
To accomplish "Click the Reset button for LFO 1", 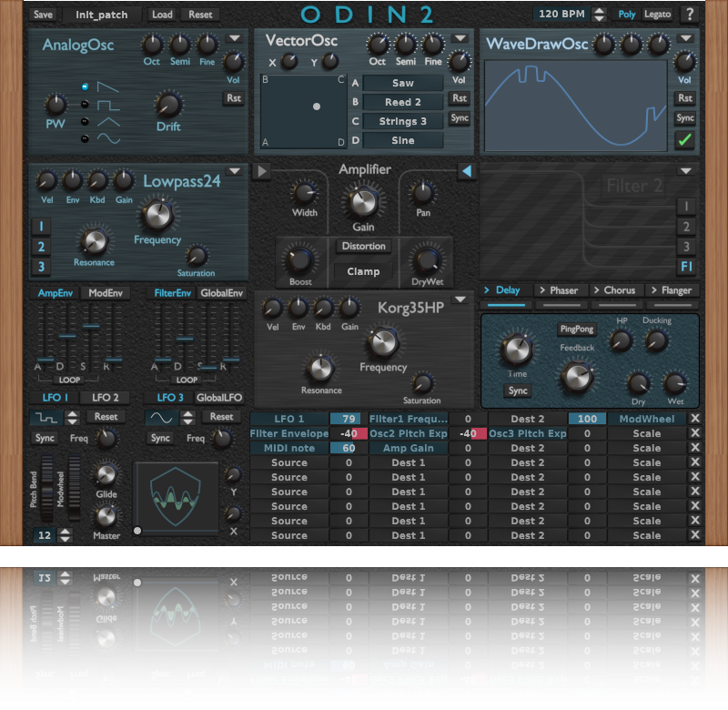I will click(106, 417).
